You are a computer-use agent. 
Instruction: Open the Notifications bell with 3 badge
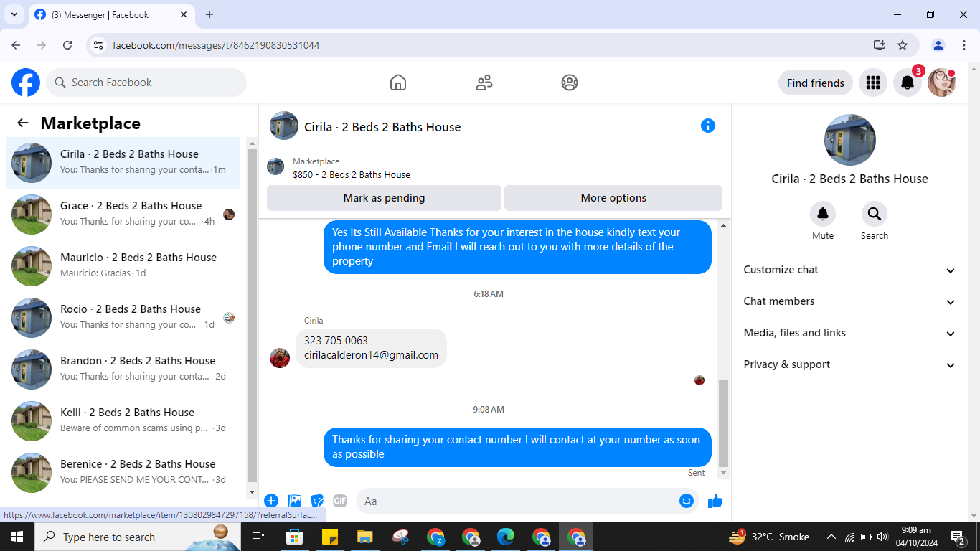[908, 83]
